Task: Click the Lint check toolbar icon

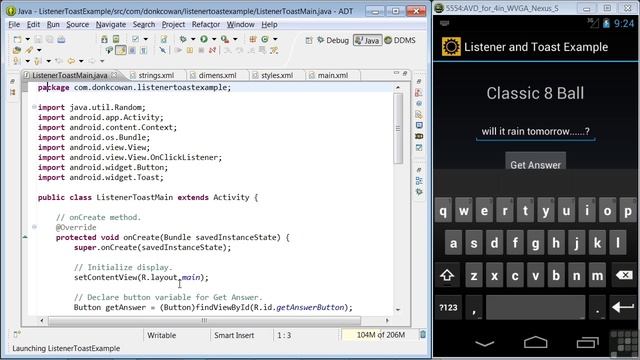Action: (x=135, y=40)
